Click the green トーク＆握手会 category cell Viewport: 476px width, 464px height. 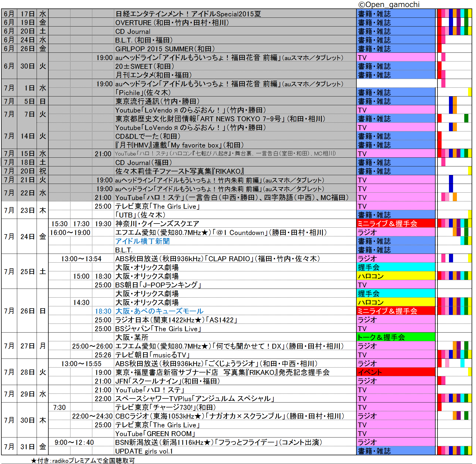[x=396, y=337]
